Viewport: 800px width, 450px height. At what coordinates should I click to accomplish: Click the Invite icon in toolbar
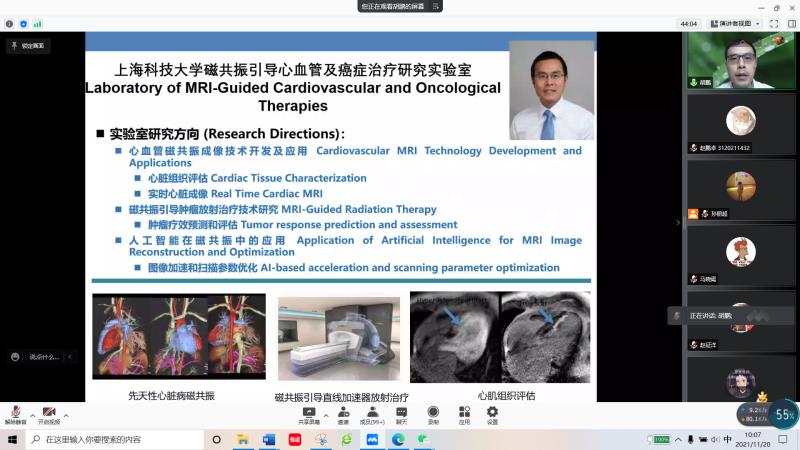(343, 412)
